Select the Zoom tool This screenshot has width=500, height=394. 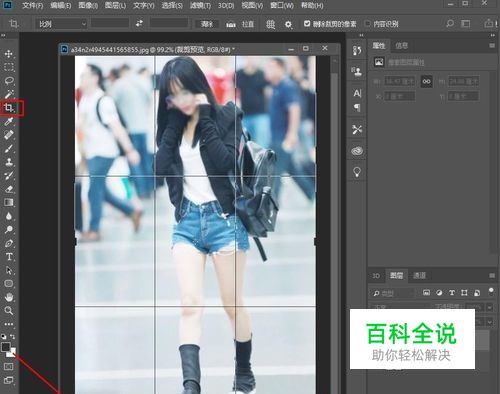pos(9,311)
